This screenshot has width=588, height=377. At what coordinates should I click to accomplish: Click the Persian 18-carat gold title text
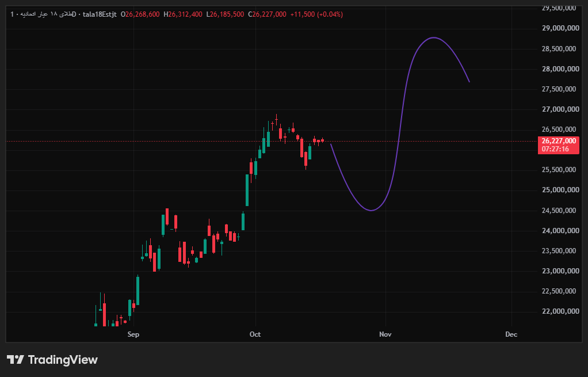(45, 14)
